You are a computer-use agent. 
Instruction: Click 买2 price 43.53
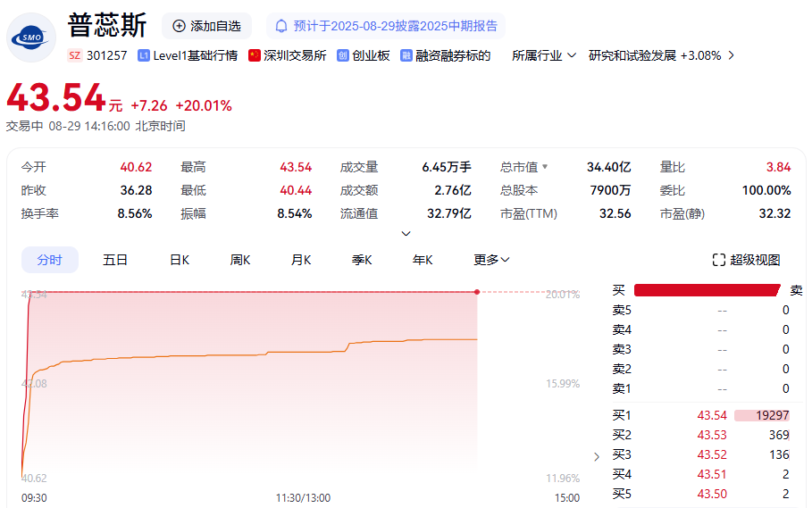click(712, 435)
